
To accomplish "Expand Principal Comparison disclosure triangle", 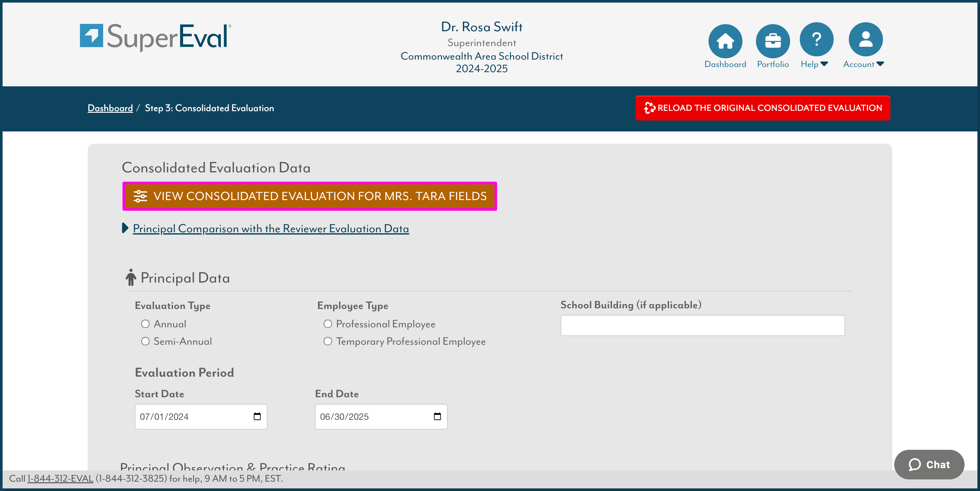I will point(125,228).
